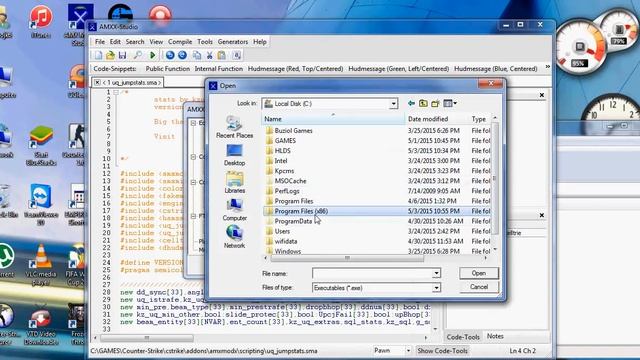640x360 pixels.
Task: Select Network in the dialog sidebar
Action: click(x=234, y=237)
